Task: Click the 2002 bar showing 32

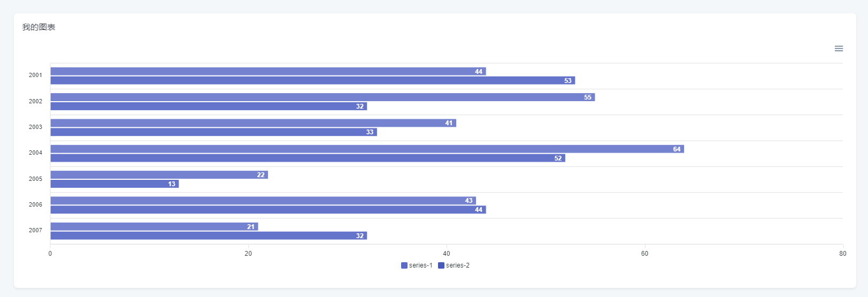Action: (x=209, y=106)
